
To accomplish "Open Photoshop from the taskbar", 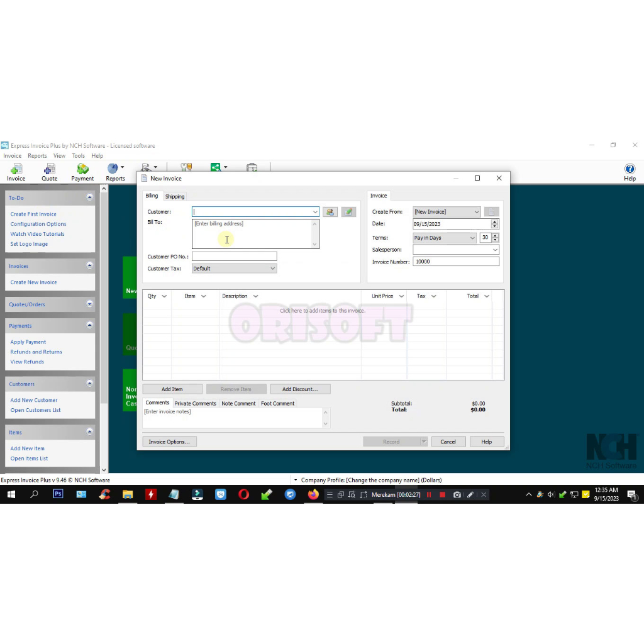I will (x=58, y=494).
